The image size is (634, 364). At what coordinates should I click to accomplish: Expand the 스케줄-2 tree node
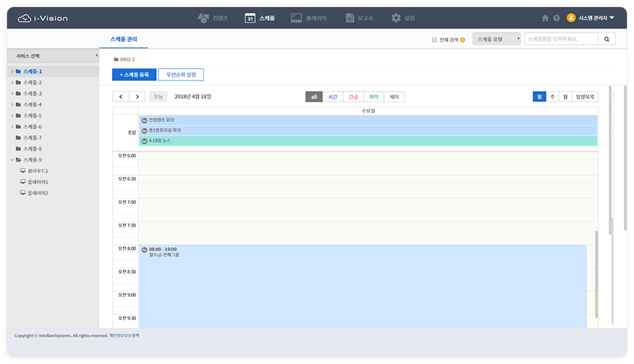pyautogui.click(x=12, y=83)
